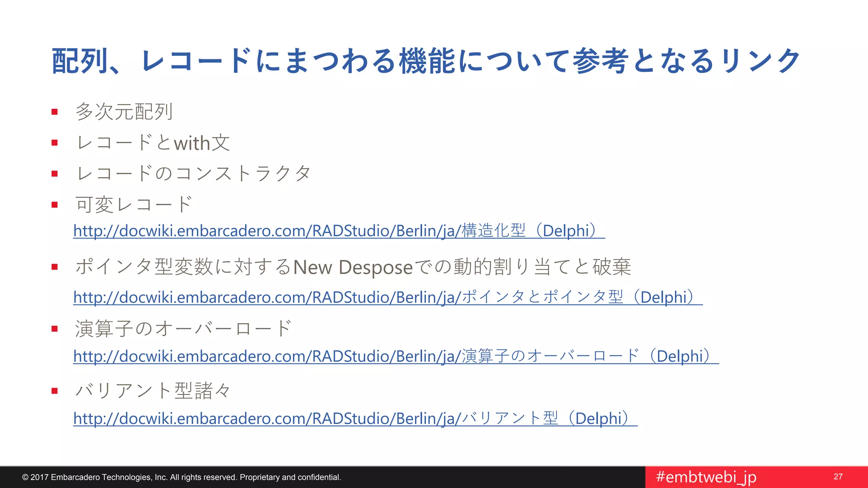868x488 pixels.
Task: Open the 演算子のオーバーロード (Delphi) link
Action: (x=395, y=356)
